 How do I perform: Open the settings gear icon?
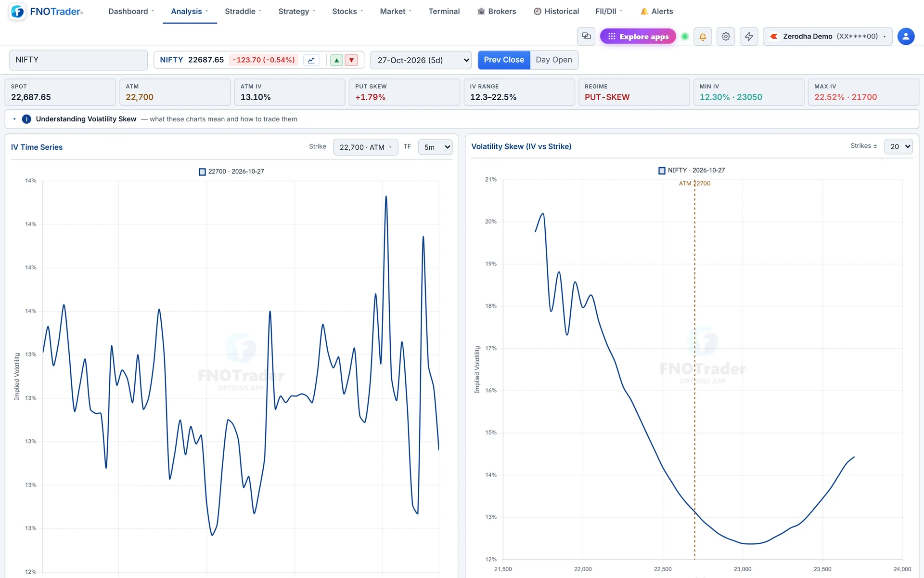726,36
